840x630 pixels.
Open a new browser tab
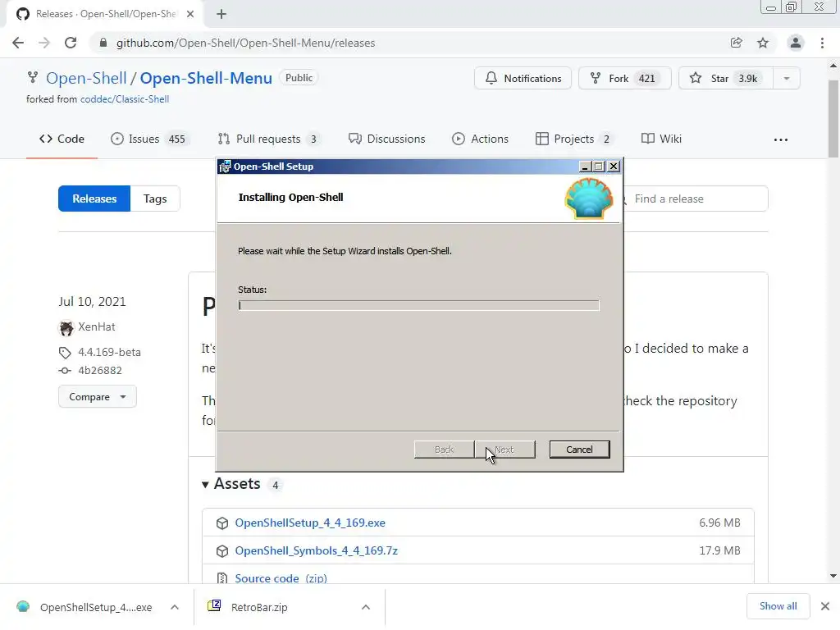[221, 15]
